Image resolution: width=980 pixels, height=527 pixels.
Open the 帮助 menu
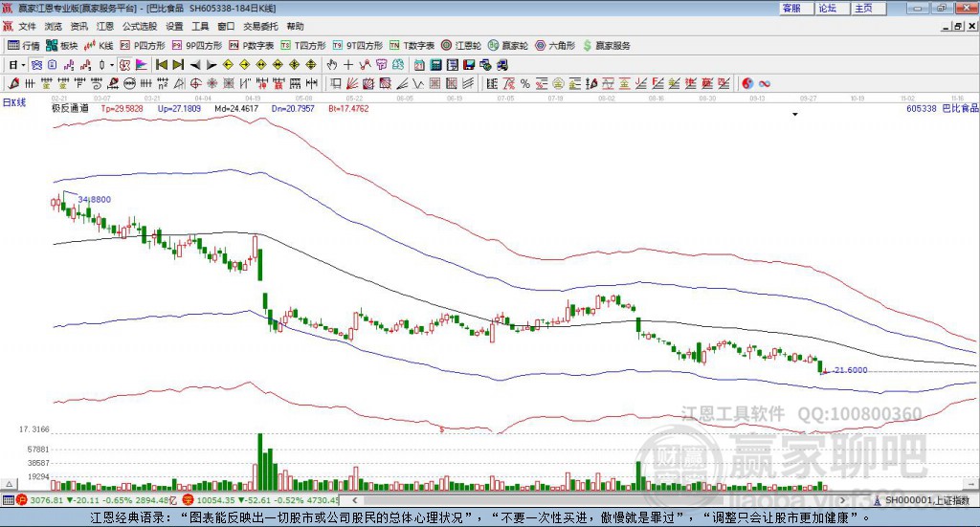tap(295, 26)
